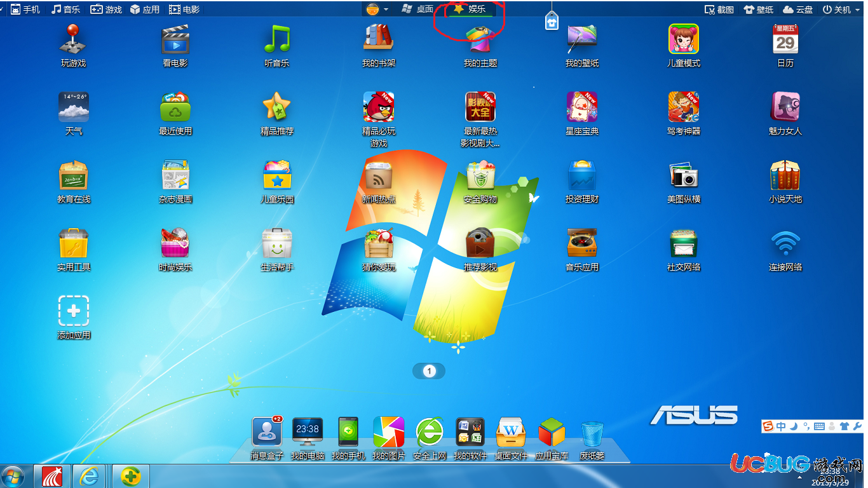Open 我的电脑 in the dock
868x488 pixels.
[308, 432]
